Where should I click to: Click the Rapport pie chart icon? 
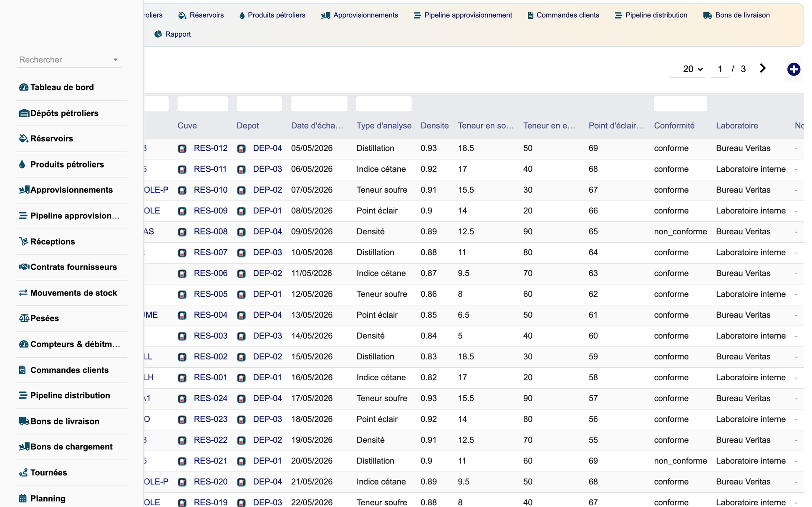(158, 34)
